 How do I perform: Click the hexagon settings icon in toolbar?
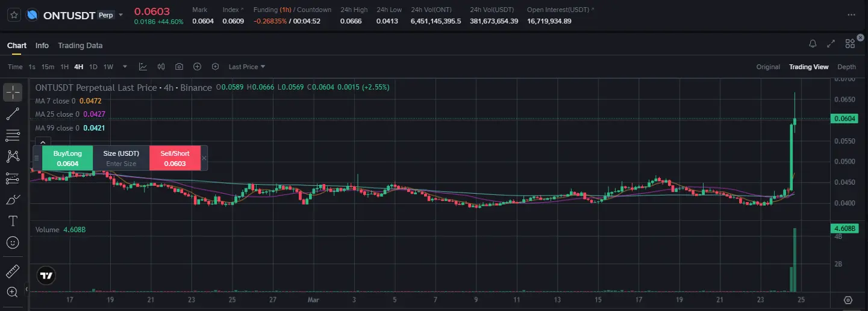[215, 67]
